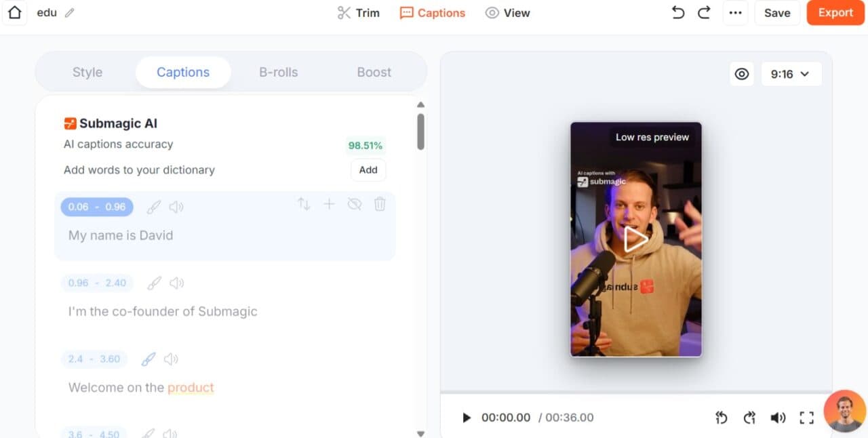Add words to your dictionary
The image size is (868, 438).
[x=368, y=170]
